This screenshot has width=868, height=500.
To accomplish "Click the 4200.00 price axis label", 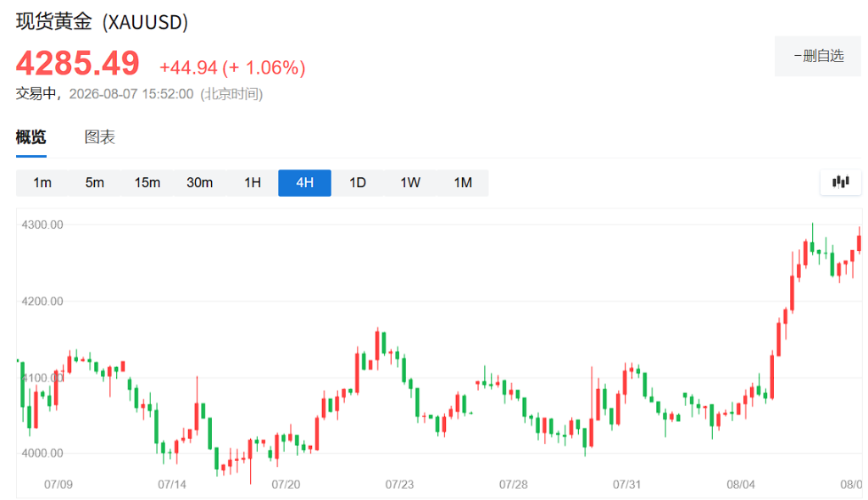I will [x=42, y=301].
